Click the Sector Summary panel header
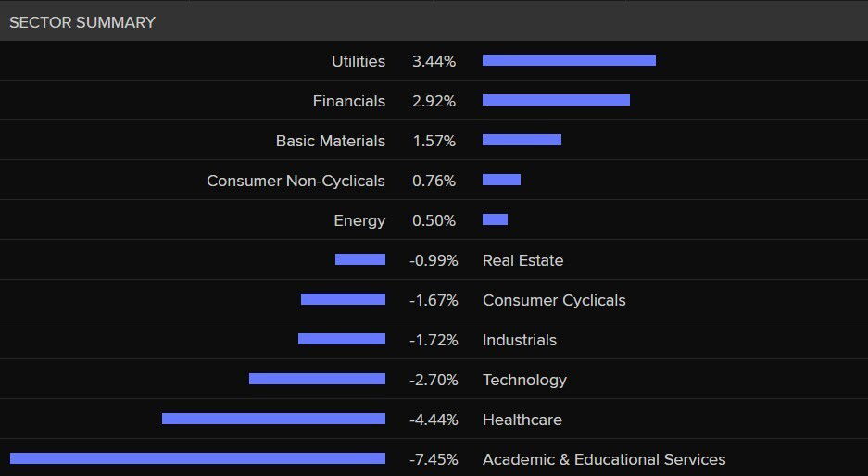 [82, 22]
